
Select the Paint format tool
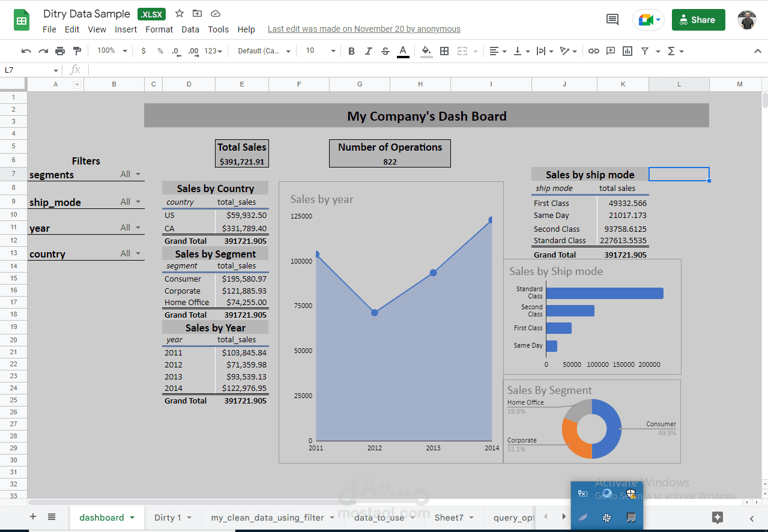(x=77, y=51)
